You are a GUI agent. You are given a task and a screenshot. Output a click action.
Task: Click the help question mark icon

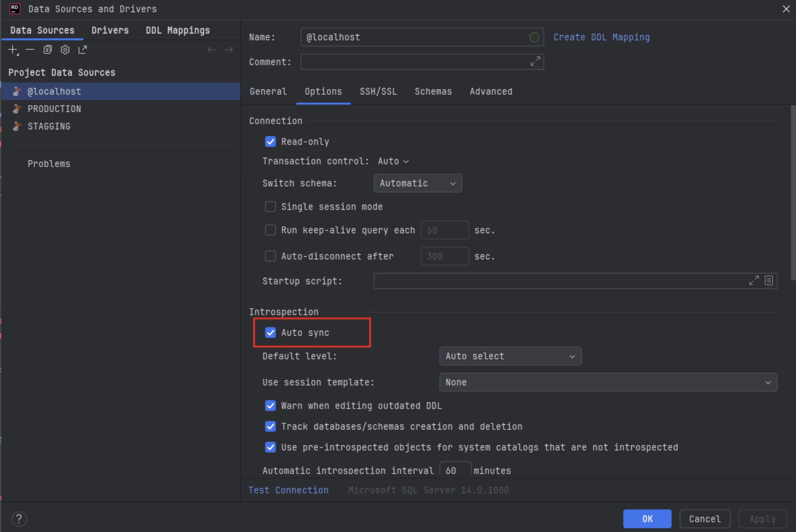(x=19, y=519)
